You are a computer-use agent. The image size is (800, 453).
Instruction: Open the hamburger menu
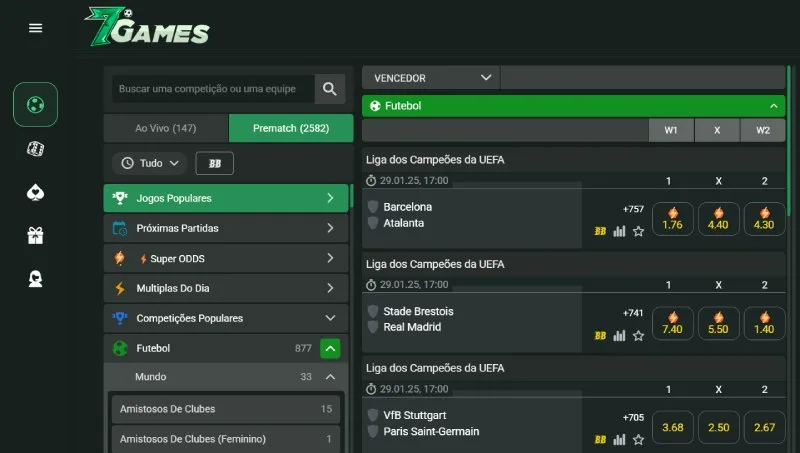click(35, 28)
